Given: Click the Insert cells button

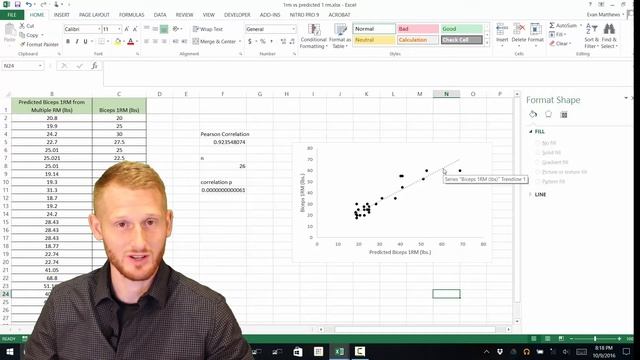Looking at the screenshot, I should (502, 34).
